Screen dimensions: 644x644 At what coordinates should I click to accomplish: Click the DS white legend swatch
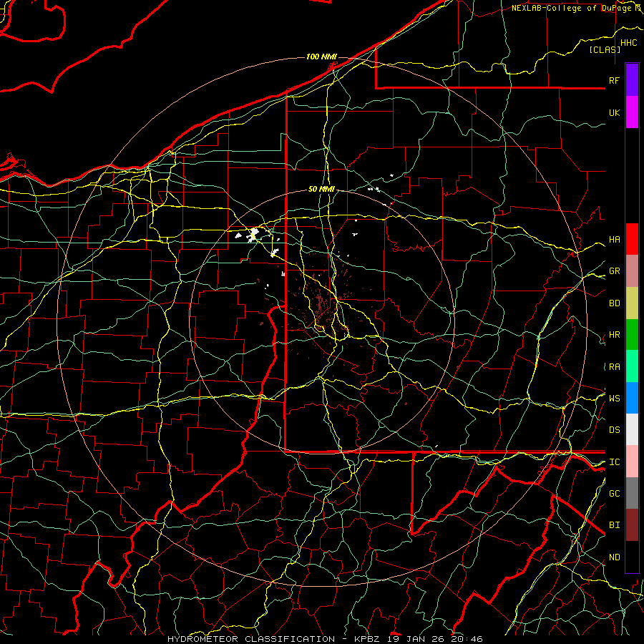pos(632,429)
